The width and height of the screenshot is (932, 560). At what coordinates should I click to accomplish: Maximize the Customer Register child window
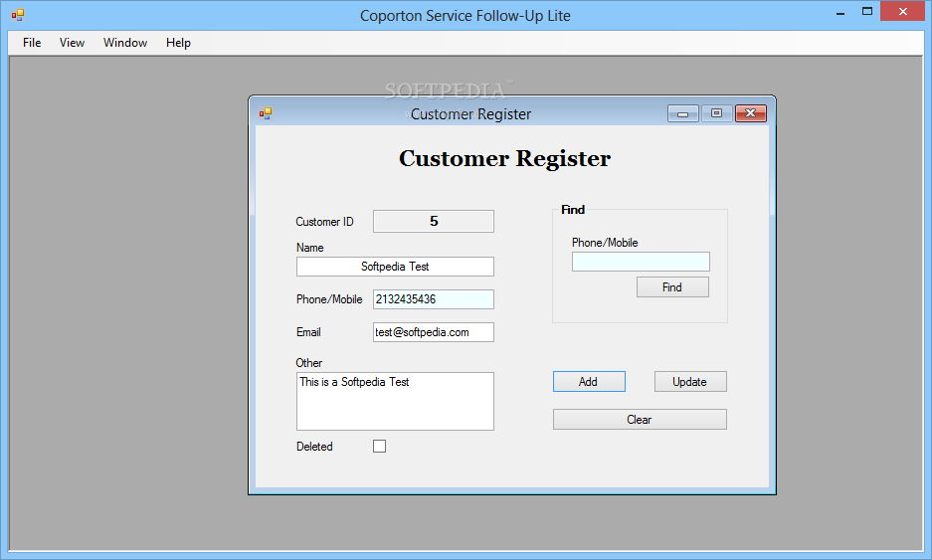[x=717, y=113]
